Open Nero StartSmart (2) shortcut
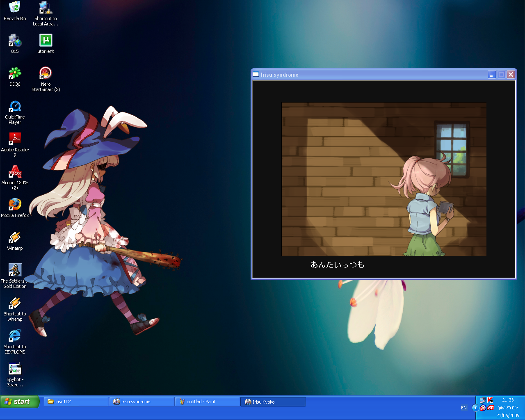 (46, 79)
